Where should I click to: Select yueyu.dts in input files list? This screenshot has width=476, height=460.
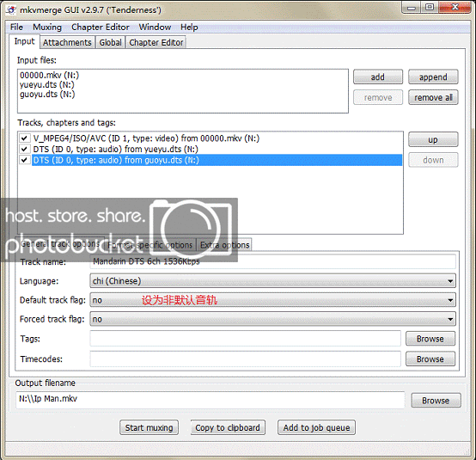pyautogui.click(x=47, y=84)
